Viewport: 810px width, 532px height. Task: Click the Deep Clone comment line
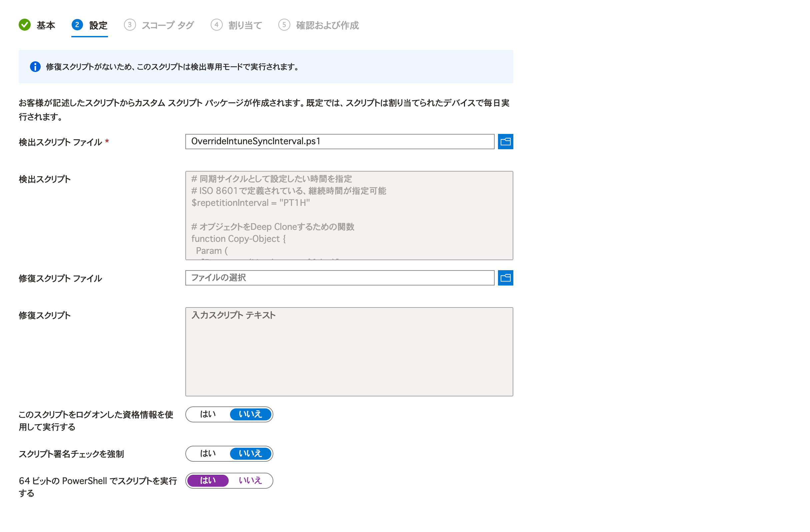click(x=273, y=227)
